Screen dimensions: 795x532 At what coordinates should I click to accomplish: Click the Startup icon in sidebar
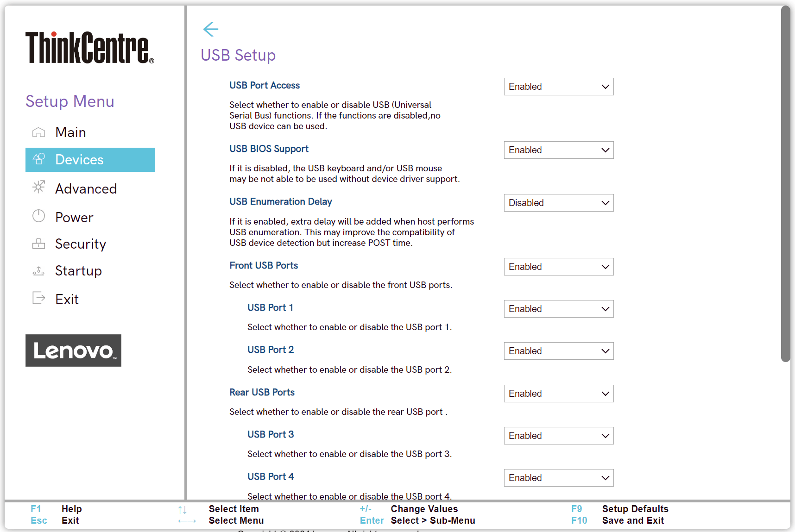(x=39, y=271)
